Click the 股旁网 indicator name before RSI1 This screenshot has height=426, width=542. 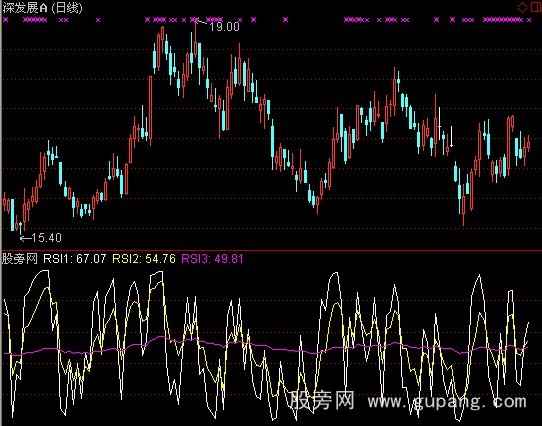click(20, 259)
